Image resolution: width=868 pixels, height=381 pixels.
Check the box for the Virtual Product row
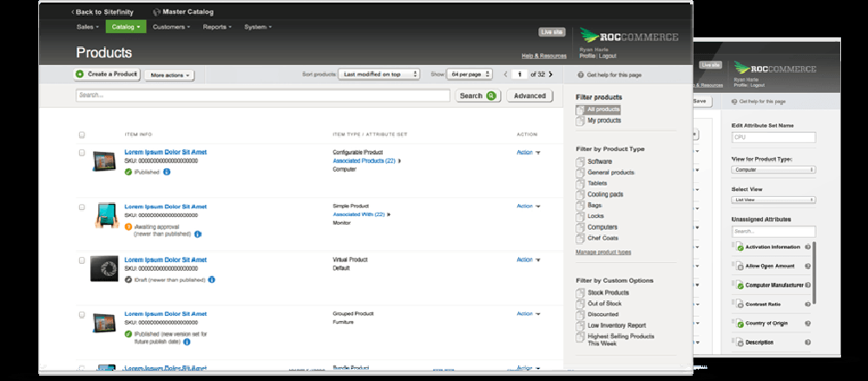82,260
